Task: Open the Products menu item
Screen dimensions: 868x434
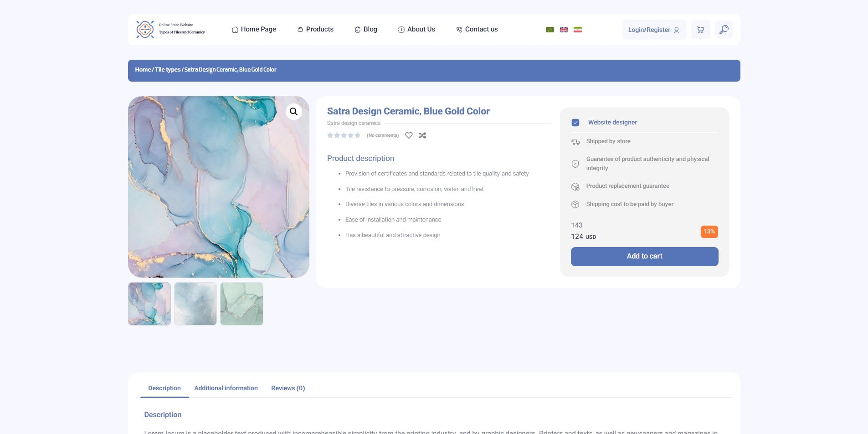Action: [x=315, y=29]
